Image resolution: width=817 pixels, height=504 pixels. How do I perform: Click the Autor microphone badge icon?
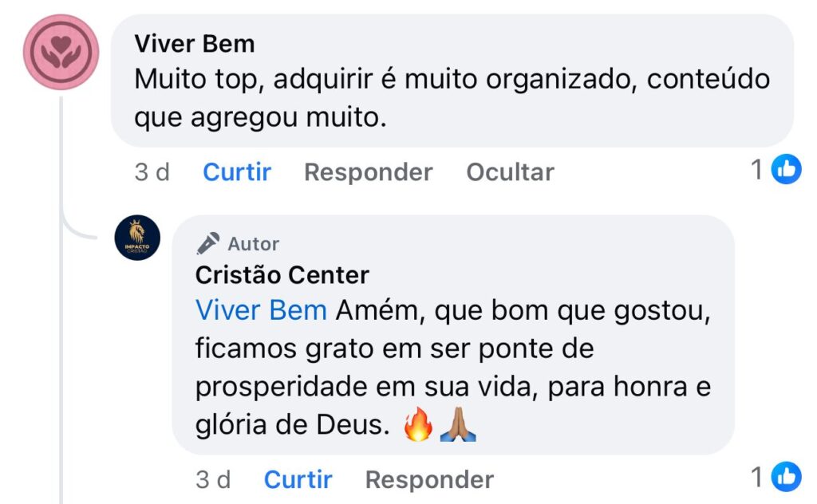(x=208, y=243)
